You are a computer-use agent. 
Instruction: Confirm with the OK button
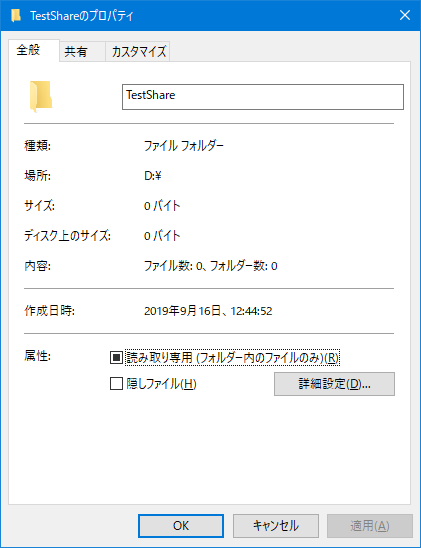click(x=181, y=526)
